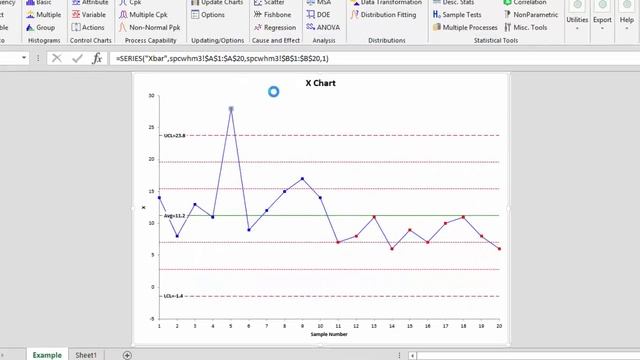Open the Utilities dropdown
This screenshot has width=640, height=360.
(577, 16)
